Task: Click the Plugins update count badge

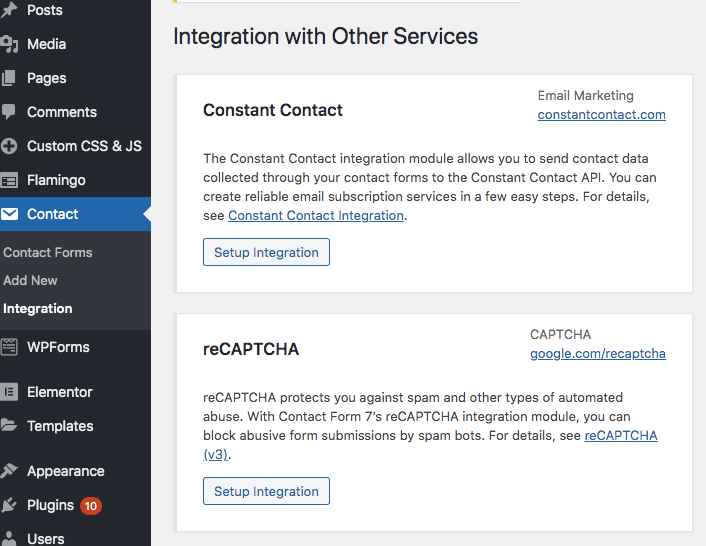Action: pyautogui.click(x=91, y=506)
